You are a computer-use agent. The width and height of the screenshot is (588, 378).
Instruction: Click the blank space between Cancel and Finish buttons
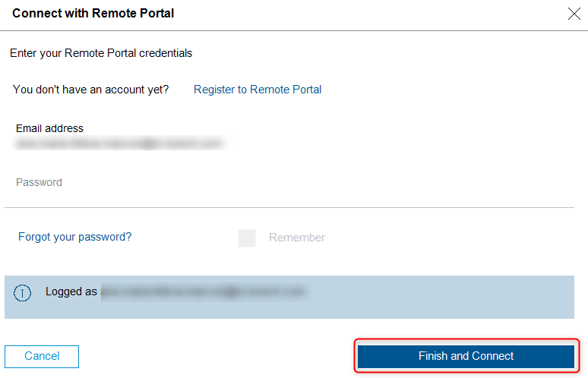217,356
